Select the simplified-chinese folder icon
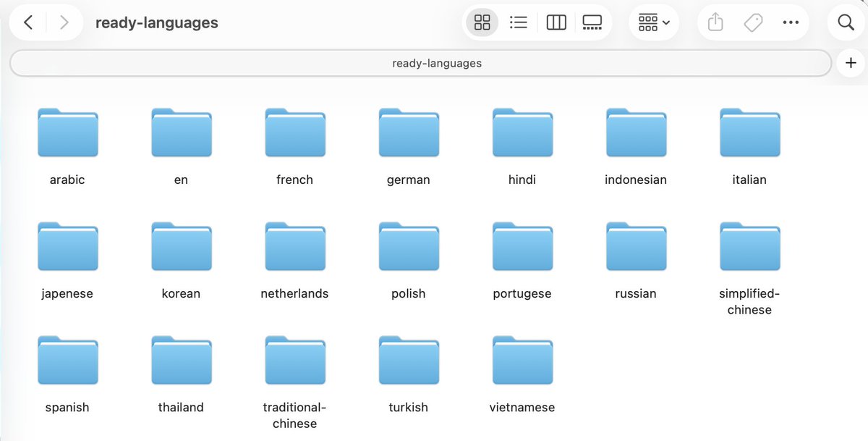The width and height of the screenshot is (868, 441). (750, 246)
